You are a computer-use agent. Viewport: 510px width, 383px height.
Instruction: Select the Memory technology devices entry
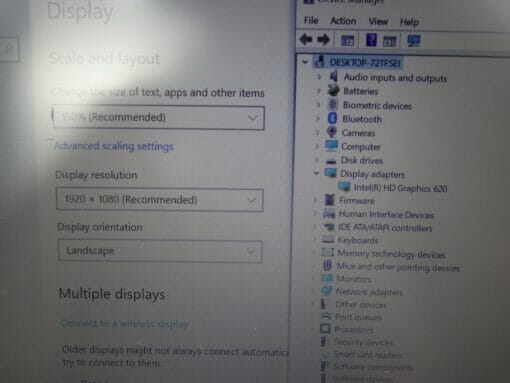click(391, 254)
